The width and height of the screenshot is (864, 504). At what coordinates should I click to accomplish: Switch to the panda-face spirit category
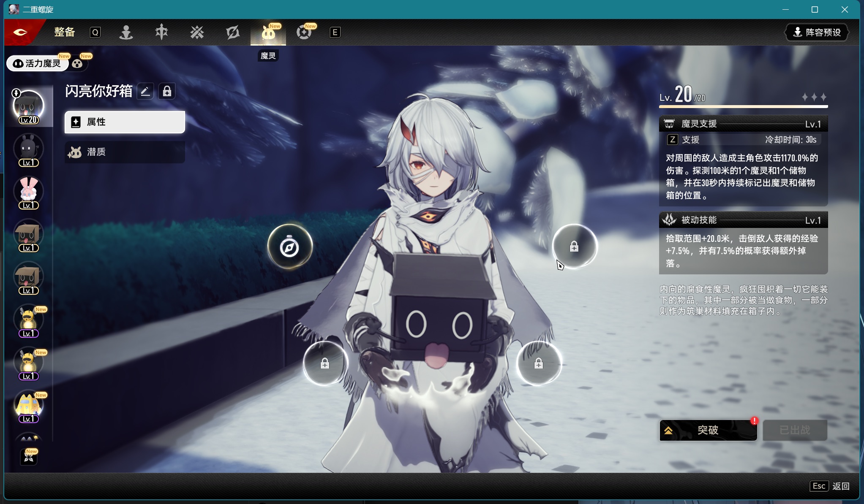[x=77, y=64]
